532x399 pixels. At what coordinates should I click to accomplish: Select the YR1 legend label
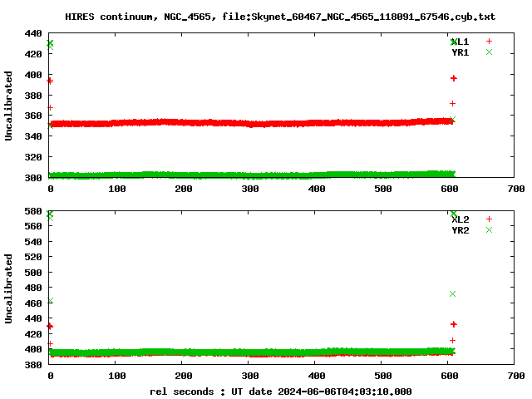point(460,52)
